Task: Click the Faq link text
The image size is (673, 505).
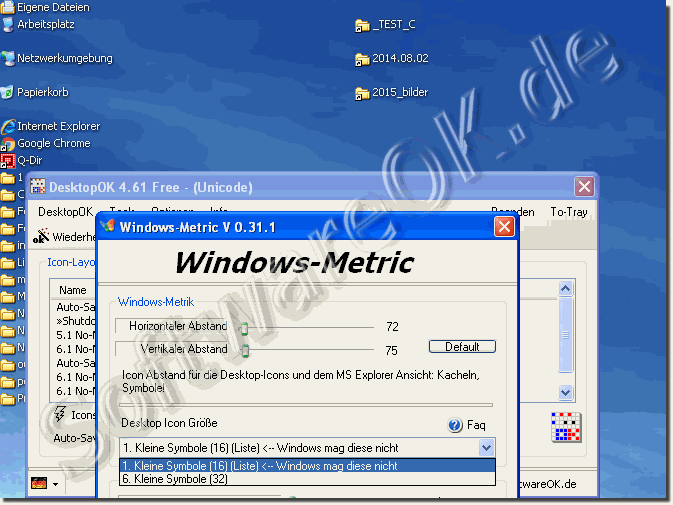Action: [476, 425]
